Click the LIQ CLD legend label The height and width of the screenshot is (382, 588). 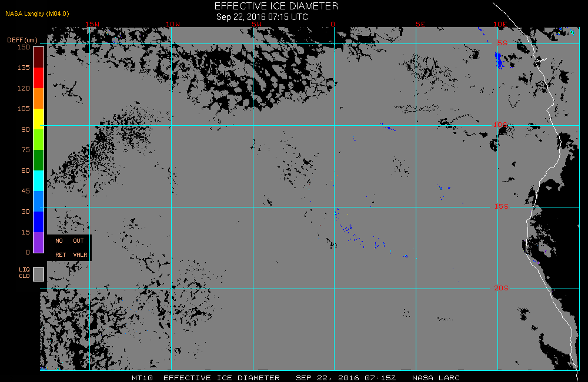click(24, 273)
